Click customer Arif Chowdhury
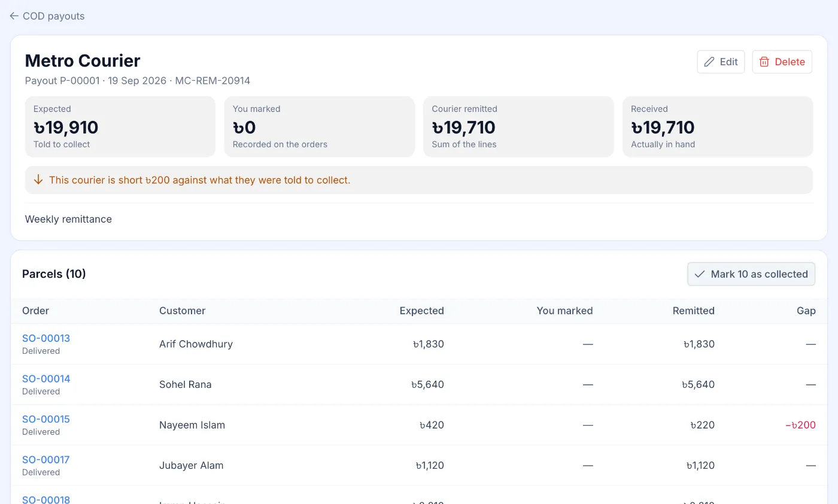This screenshot has height=504, width=838. point(196,344)
